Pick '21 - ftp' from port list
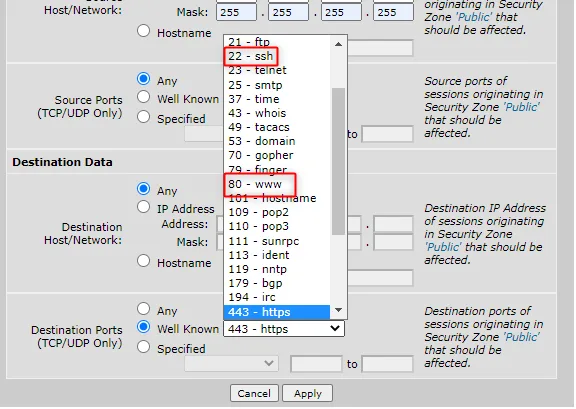This screenshot has width=576, height=409. coord(277,42)
